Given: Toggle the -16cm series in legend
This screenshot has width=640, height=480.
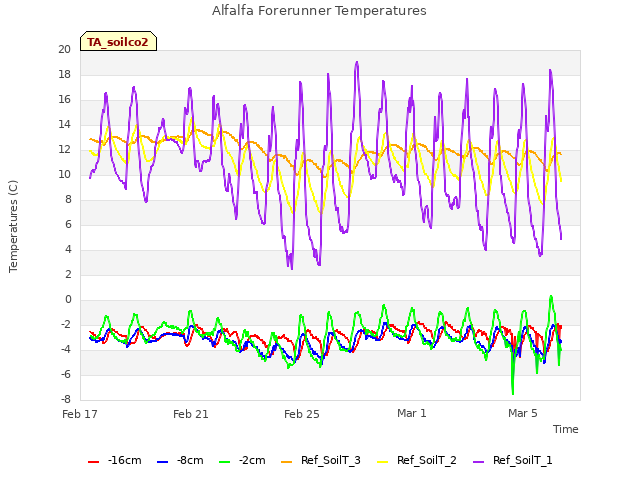Looking at the screenshot, I should [115, 461].
